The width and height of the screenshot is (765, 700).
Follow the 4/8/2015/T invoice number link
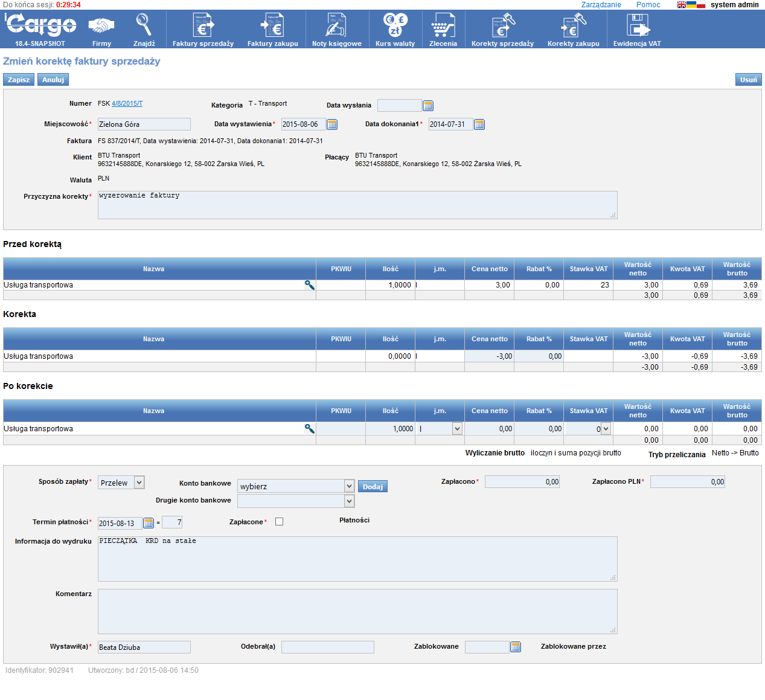tap(127, 104)
